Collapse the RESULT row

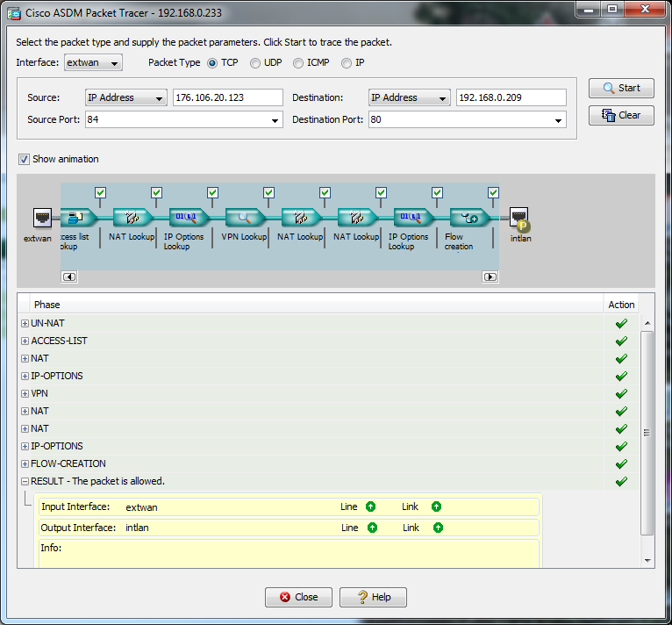[25, 482]
